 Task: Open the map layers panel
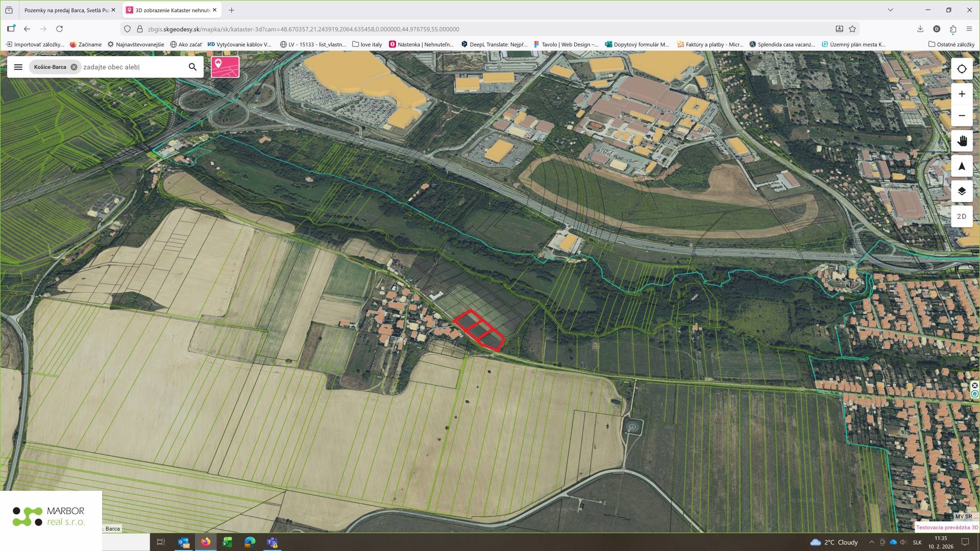962,191
